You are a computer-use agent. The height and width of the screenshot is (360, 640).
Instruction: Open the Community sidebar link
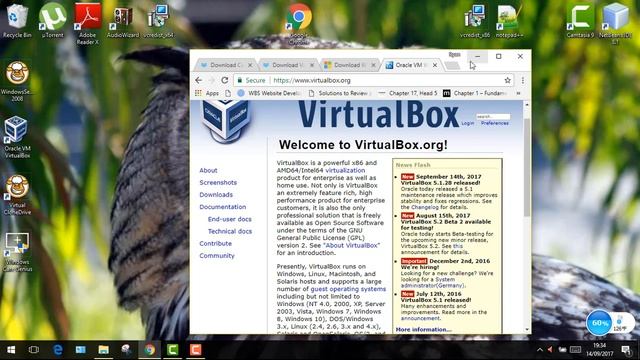coord(217,256)
